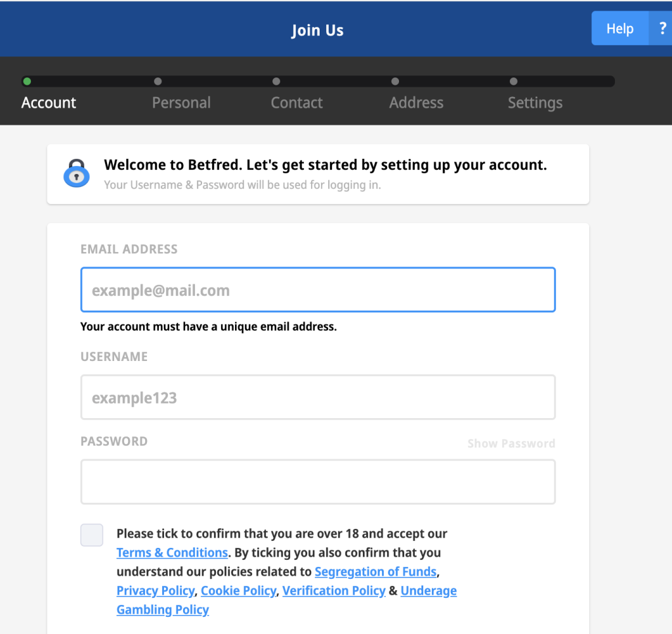
Task: Focus the Password input field
Action: 318,482
